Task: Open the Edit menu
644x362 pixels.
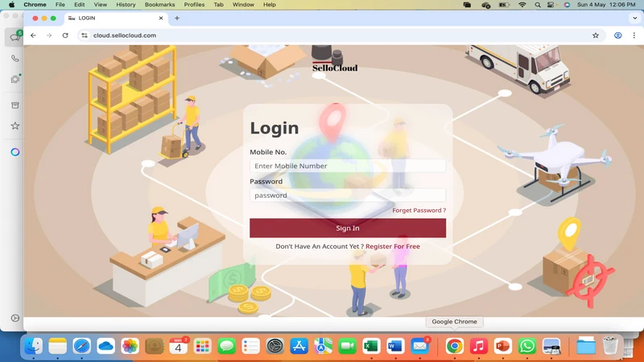Action: click(79, 5)
